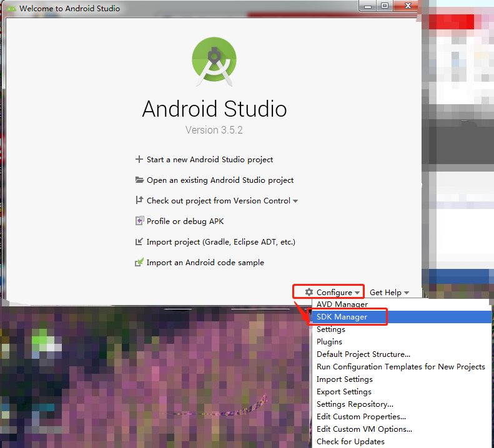Click the Import project arrow icon
Viewport: 494px width, 448px height.
coord(139,241)
